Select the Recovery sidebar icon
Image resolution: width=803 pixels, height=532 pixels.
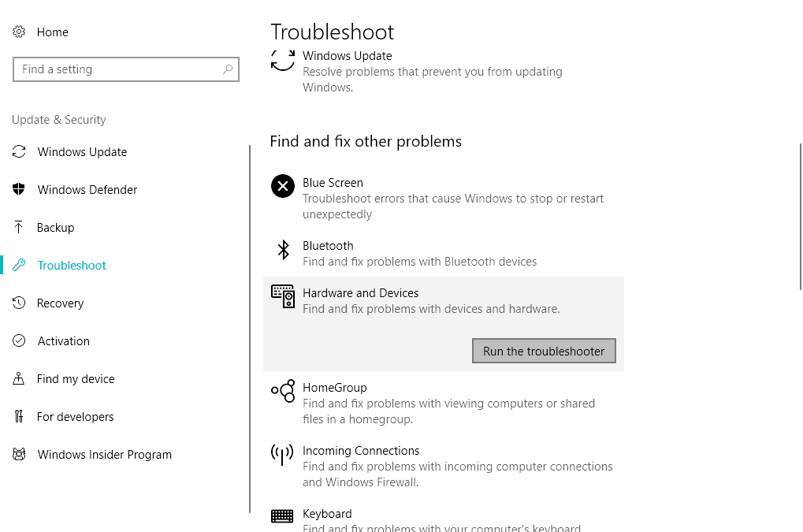coord(18,303)
